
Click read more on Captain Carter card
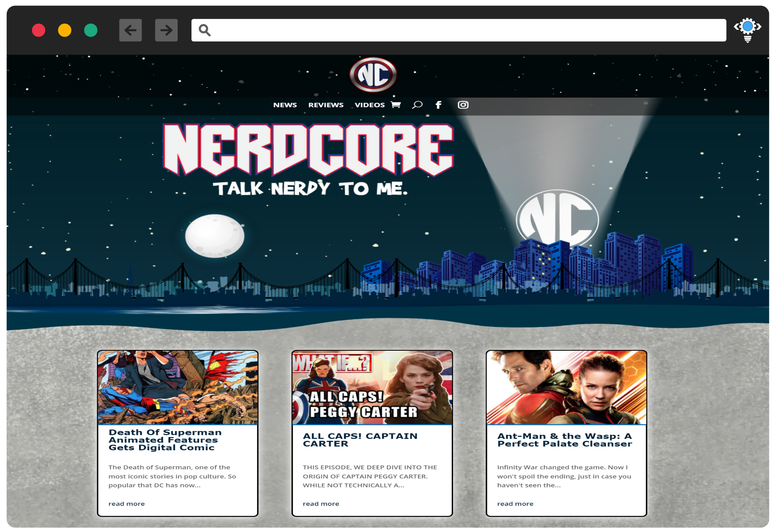321,504
